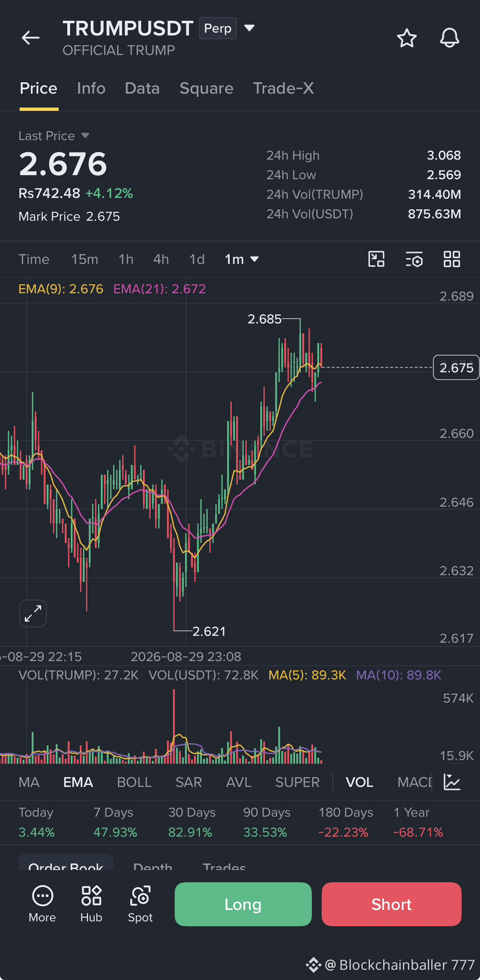Tap the 2.685 high marker
480x980 pixels.
(264, 319)
